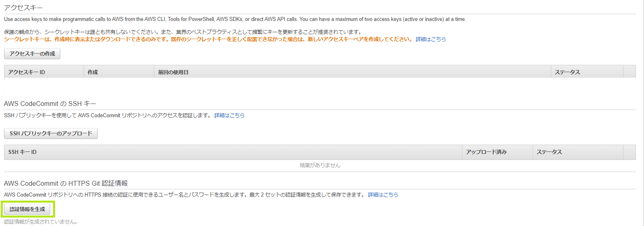644x226 pixels.
Task: Open SSH パブリックキーのアップロード dialog
Action: 51,133
